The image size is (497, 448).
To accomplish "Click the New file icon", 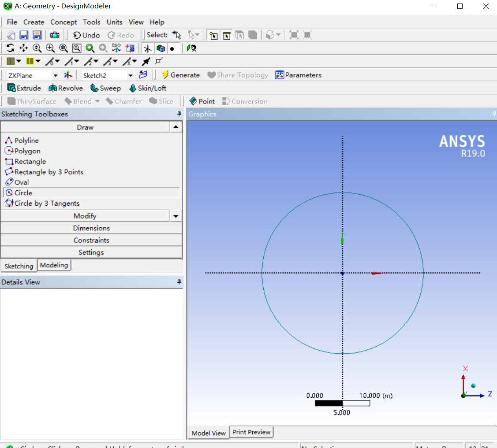I will point(11,35).
